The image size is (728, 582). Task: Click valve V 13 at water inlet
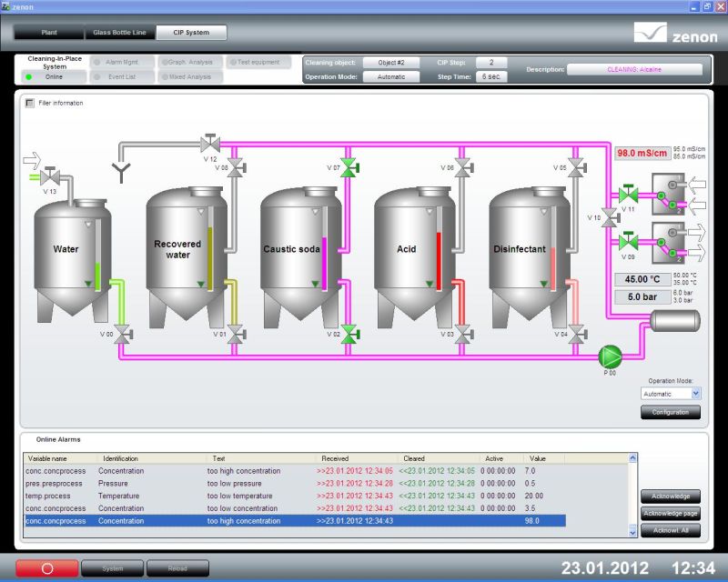(50, 175)
